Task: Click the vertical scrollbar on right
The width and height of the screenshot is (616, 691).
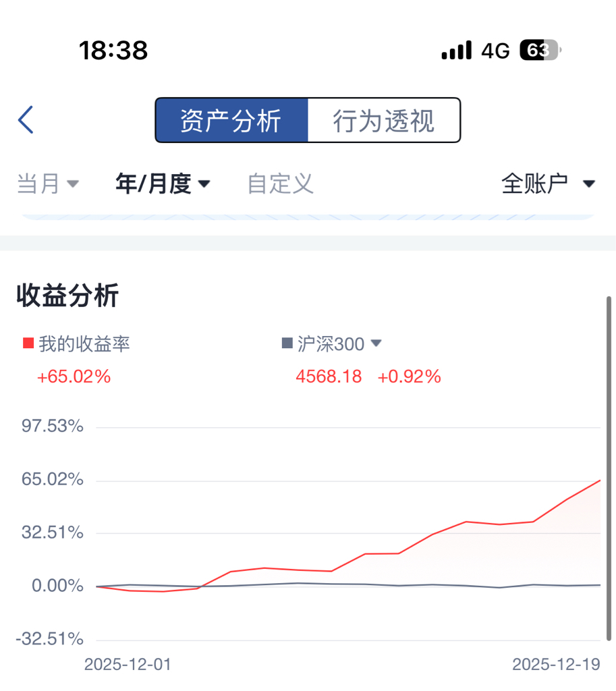Action: point(609,467)
